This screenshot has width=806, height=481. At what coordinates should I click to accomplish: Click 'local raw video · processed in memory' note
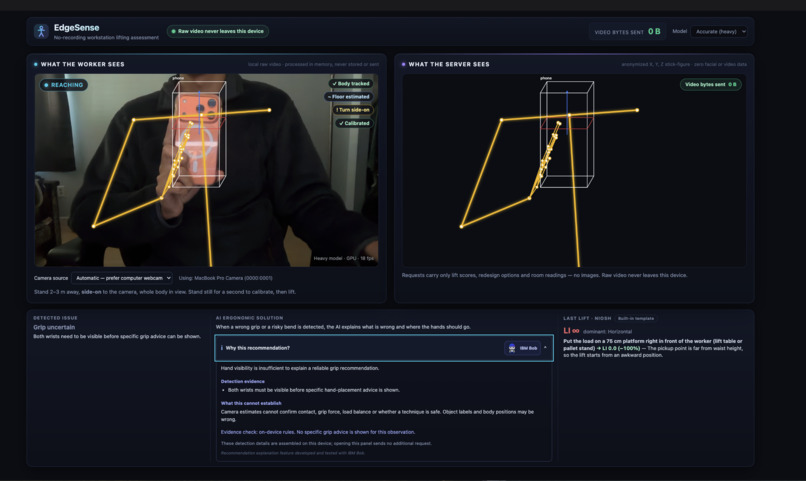(x=313, y=64)
